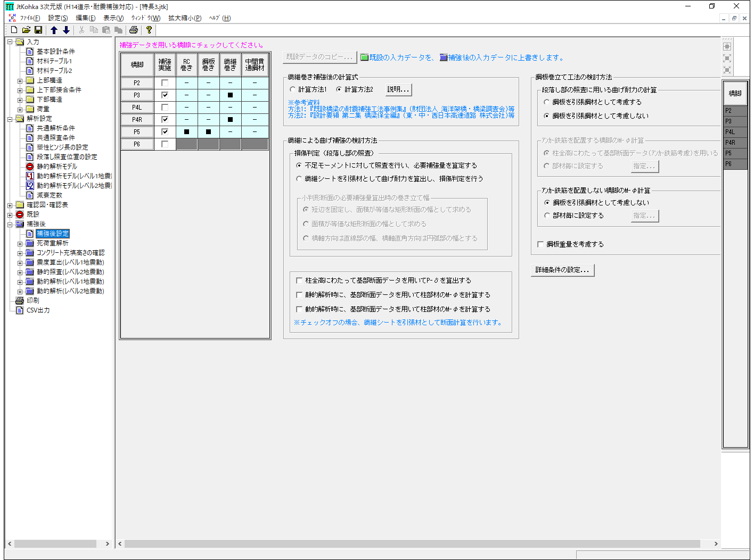Select P4R in the right pier list
Viewport: 754px width, 560px height.
coord(735,143)
